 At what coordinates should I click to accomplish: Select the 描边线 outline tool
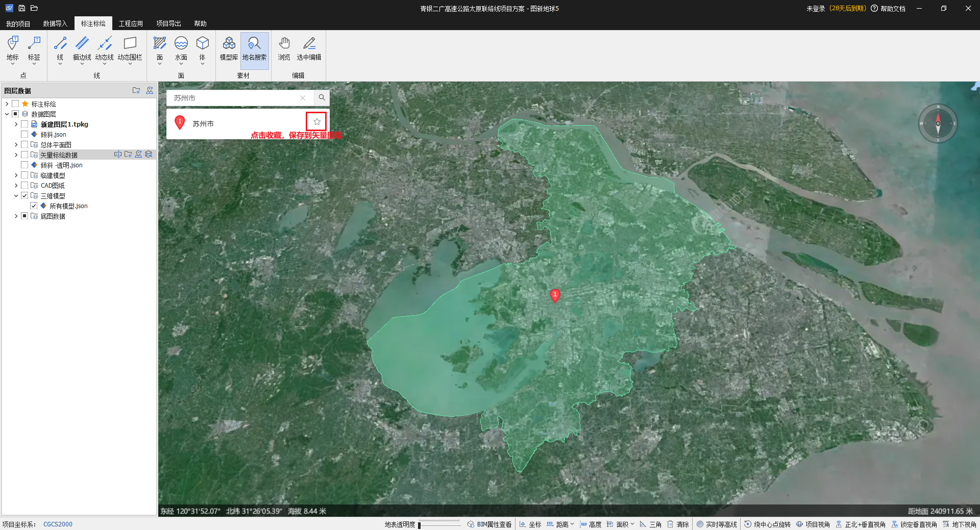[82, 48]
